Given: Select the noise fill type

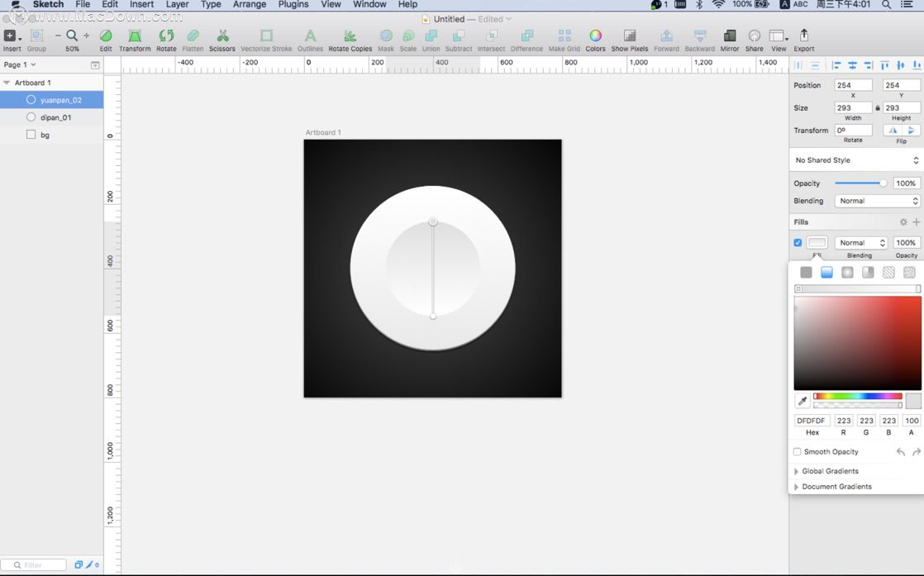Looking at the screenshot, I should tap(909, 272).
